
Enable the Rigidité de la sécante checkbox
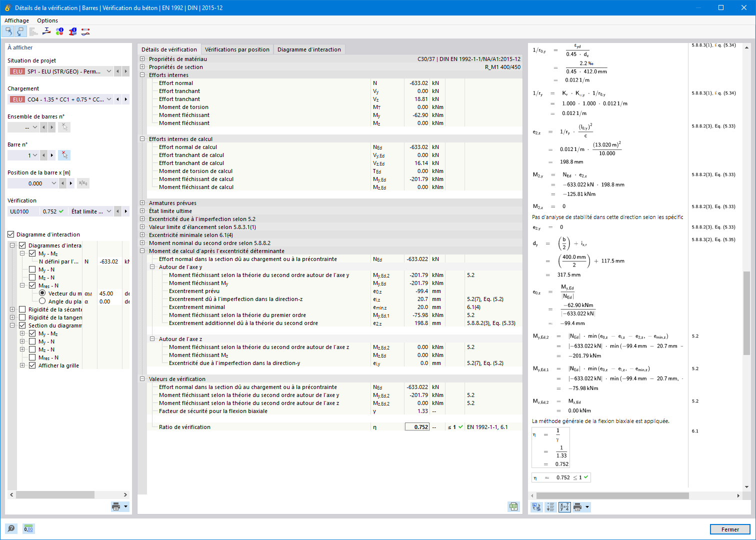tap(22, 309)
